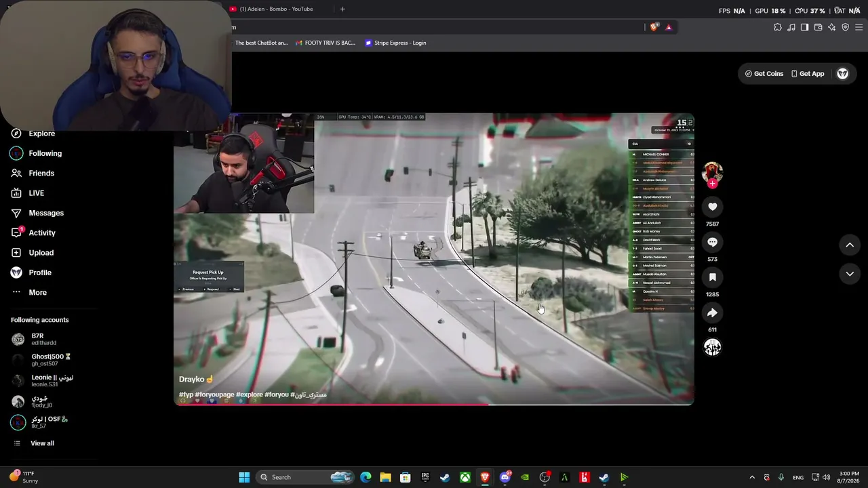Open the B7R following account
The image size is (868, 488).
coord(34,339)
